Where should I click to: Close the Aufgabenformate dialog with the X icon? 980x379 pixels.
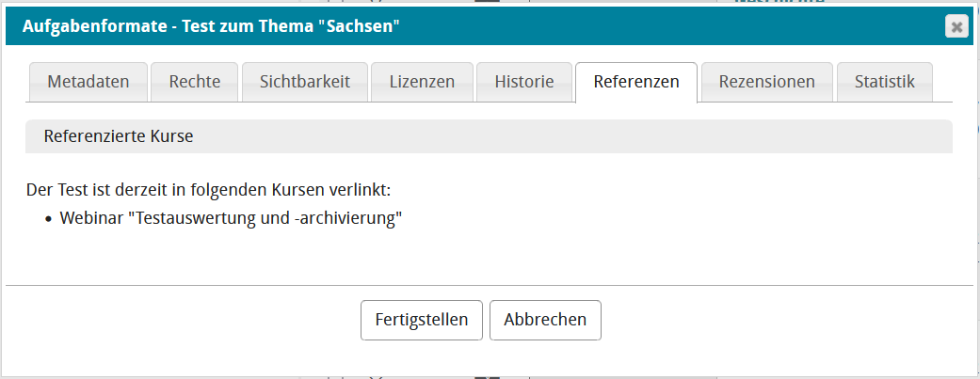point(956,27)
